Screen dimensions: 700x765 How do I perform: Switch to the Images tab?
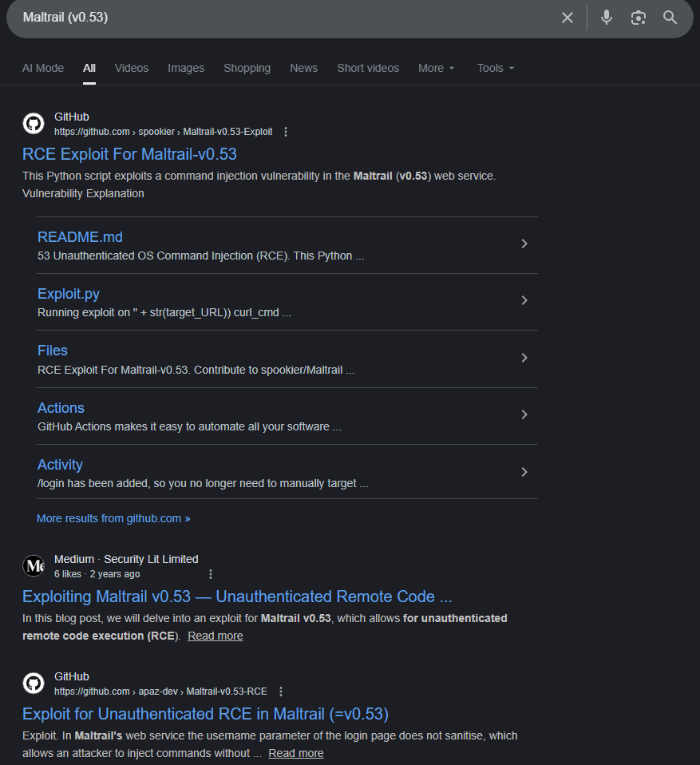pos(186,68)
